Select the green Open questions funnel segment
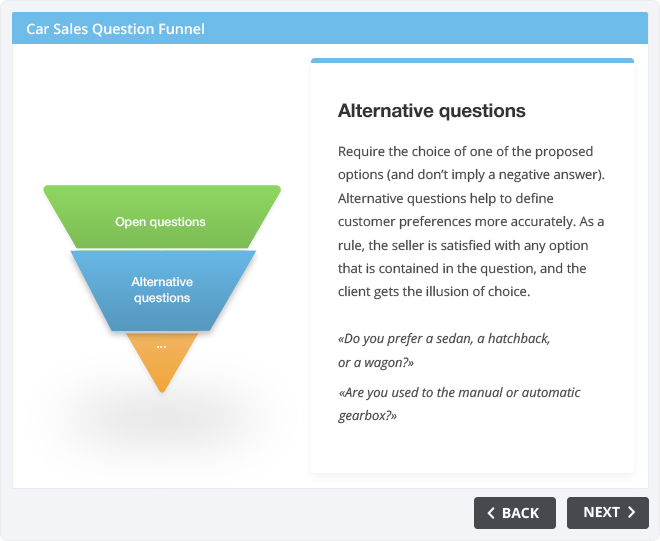Image resolution: width=660 pixels, height=541 pixels. tap(162, 216)
